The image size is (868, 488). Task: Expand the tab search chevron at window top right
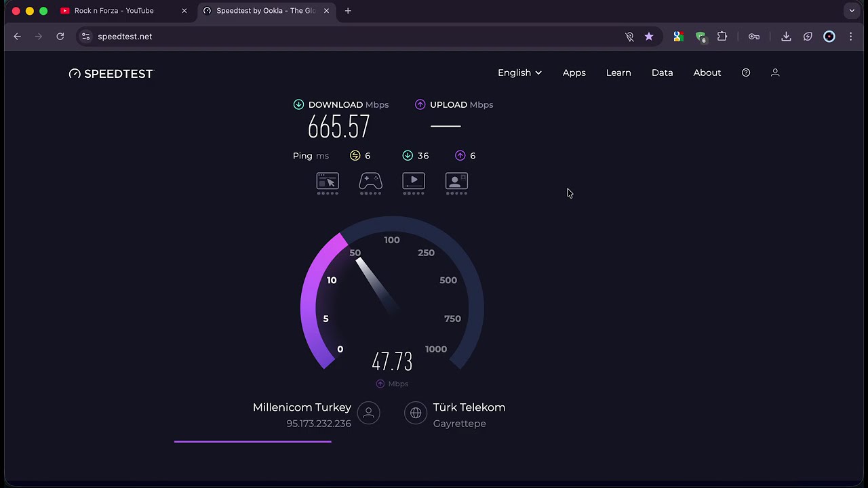click(x=852, y=11)
